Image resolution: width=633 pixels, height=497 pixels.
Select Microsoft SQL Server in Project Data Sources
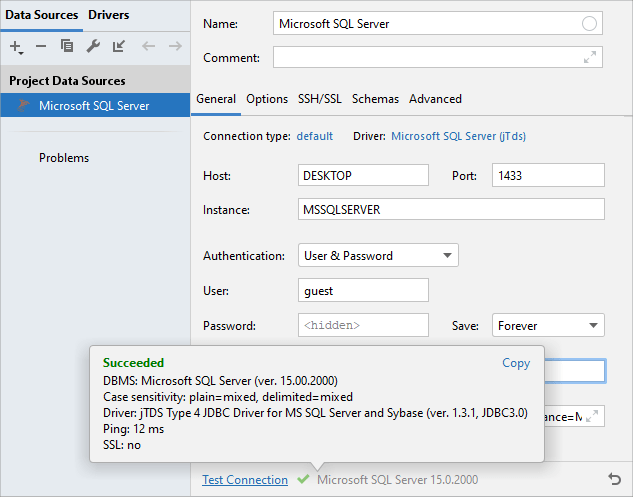pos(94,106)
